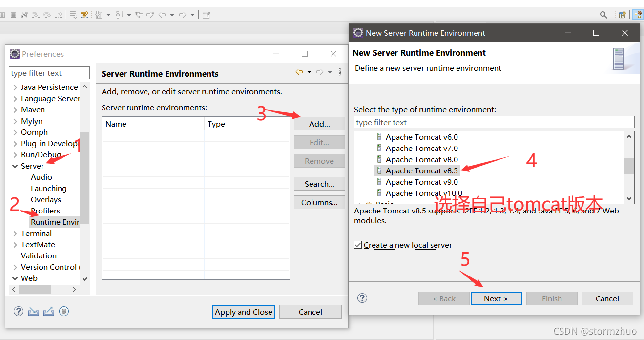Select Apache Tomcat v9.0 runtime
This screenshot has height=340, width=644.
point(421,182)
